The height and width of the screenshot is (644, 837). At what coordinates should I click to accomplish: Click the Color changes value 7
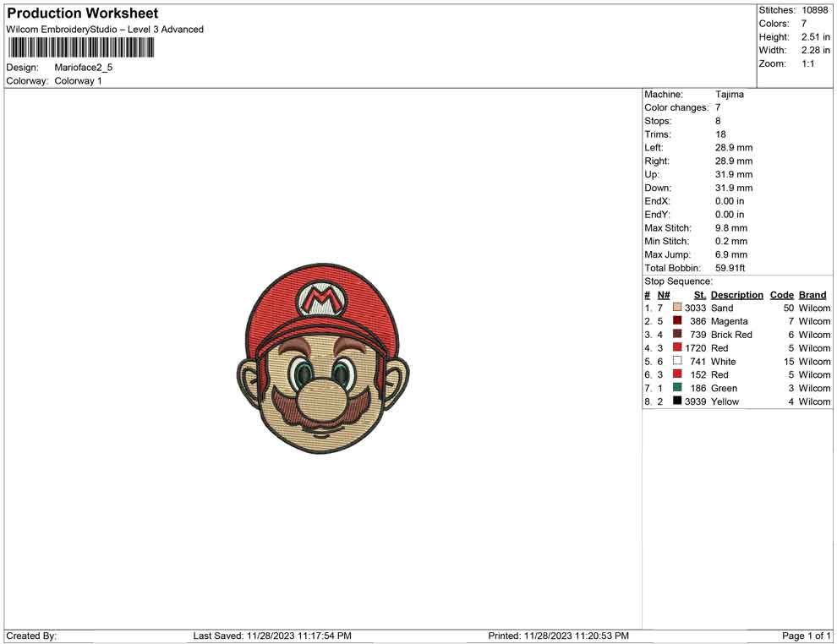coord(718,108)
